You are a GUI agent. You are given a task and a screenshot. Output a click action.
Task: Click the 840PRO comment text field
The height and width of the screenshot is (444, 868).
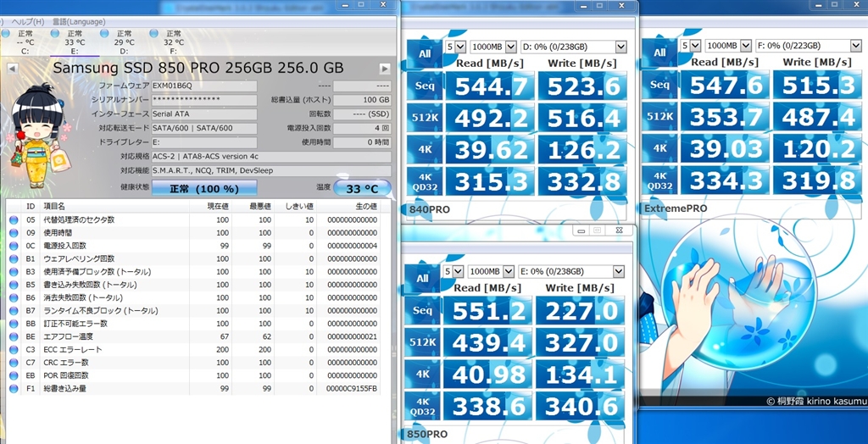pos(517,209)
